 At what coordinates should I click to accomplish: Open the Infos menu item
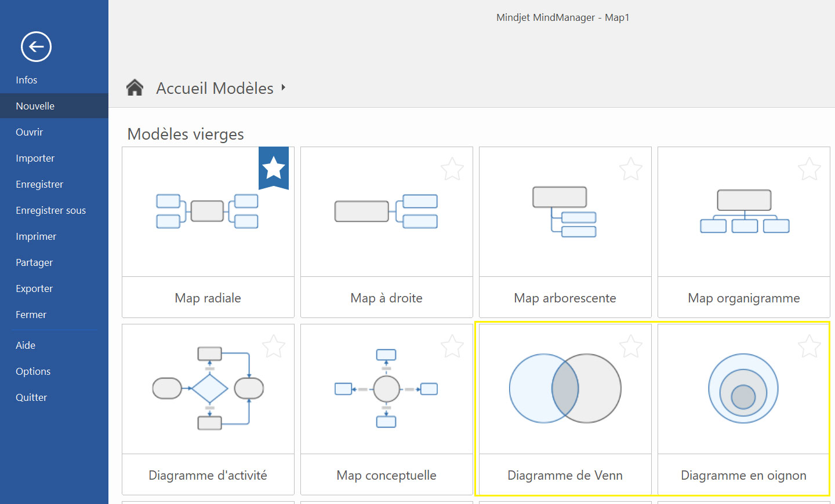coord(27,80)
